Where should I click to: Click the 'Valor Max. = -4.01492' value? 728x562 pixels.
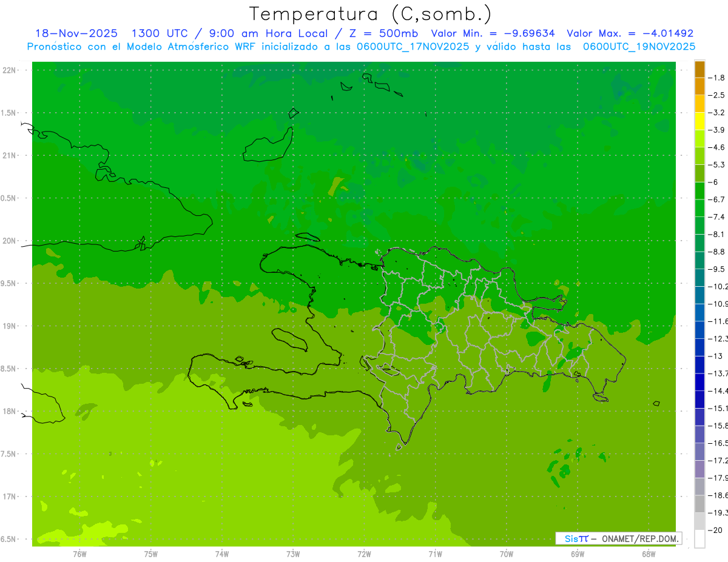pos(630,33)
